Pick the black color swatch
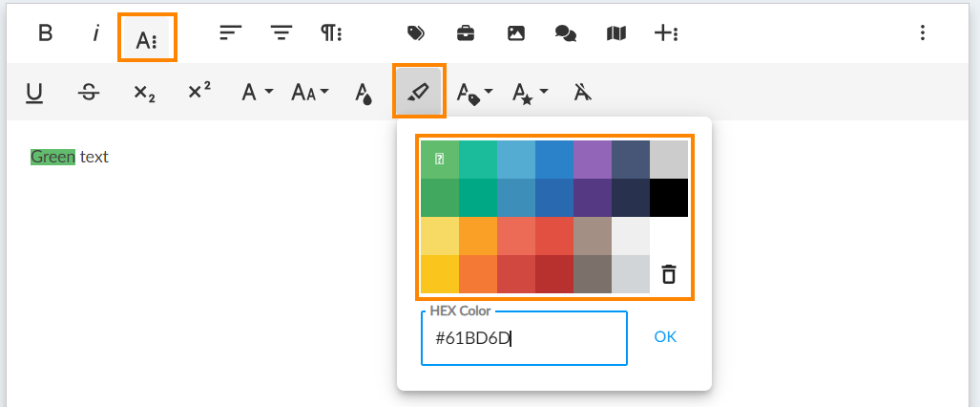 (668, 198)
